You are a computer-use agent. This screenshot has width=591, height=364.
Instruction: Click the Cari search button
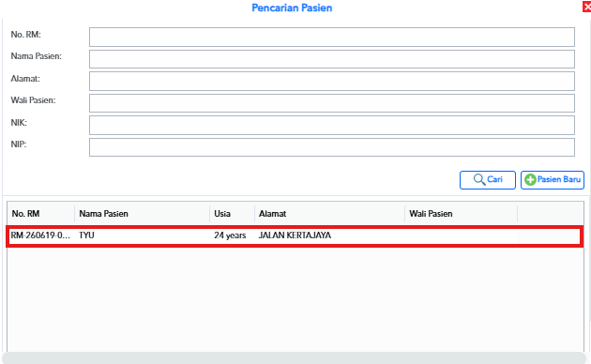pos(488,180)
